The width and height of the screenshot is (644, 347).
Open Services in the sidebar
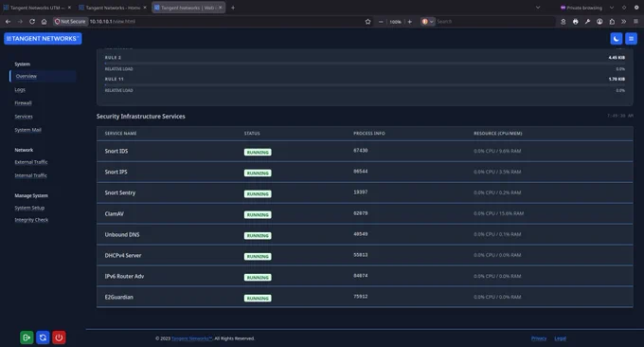click(x=24, y=117)
